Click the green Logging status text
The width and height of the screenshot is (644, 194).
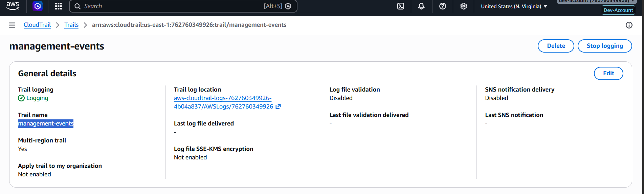(x=37, y=98)
